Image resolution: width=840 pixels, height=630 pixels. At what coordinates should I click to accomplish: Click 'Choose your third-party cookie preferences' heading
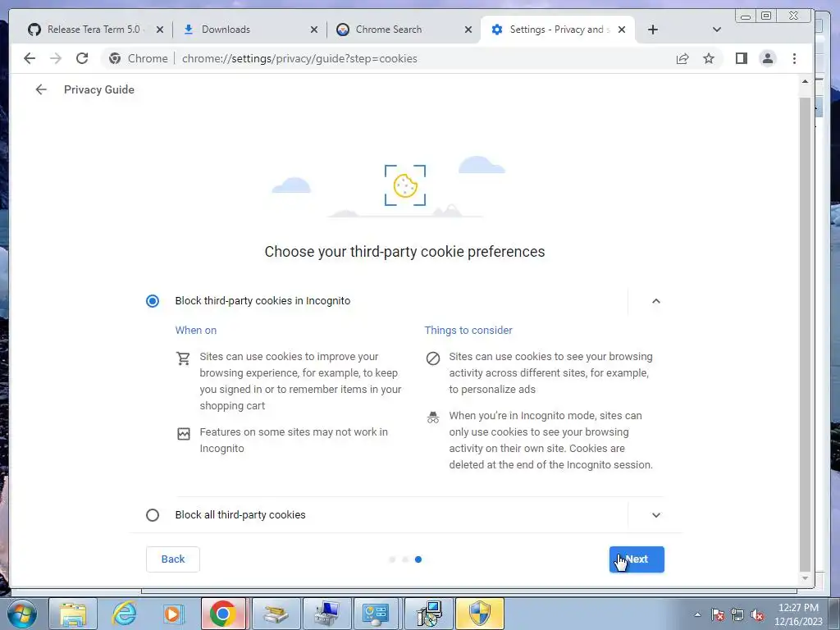(404, 251)
